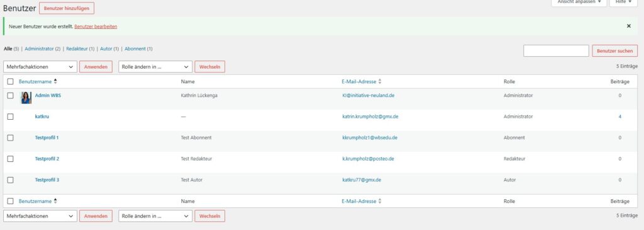Viewport: 644px width, 230px height.
Task: Click k.krumpholz@posteo.de email link
Action: point(368,159)
